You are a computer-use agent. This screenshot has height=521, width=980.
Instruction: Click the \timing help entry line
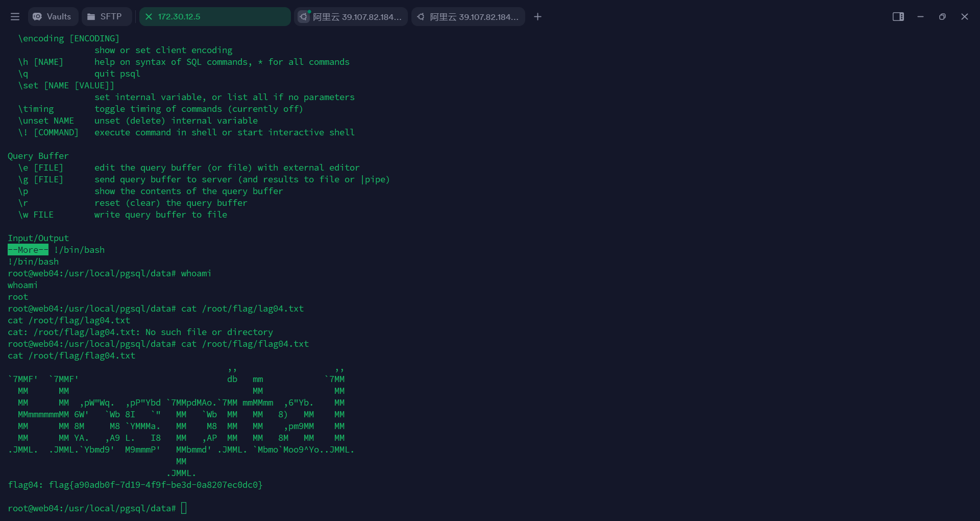[160, 109]
